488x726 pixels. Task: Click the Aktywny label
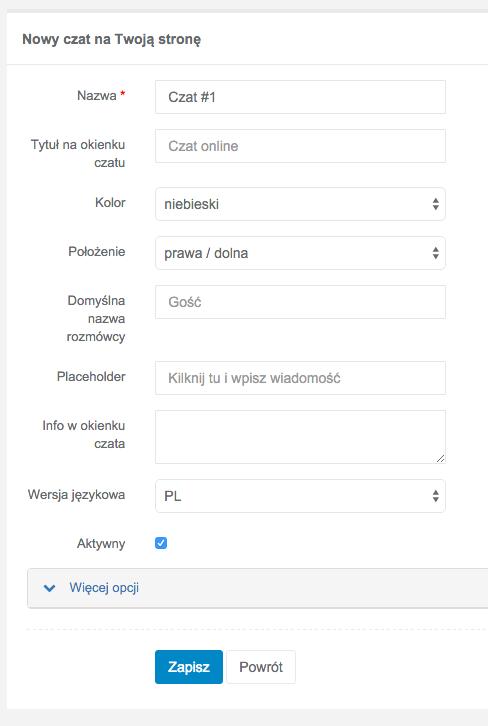[x=101, y=544]
